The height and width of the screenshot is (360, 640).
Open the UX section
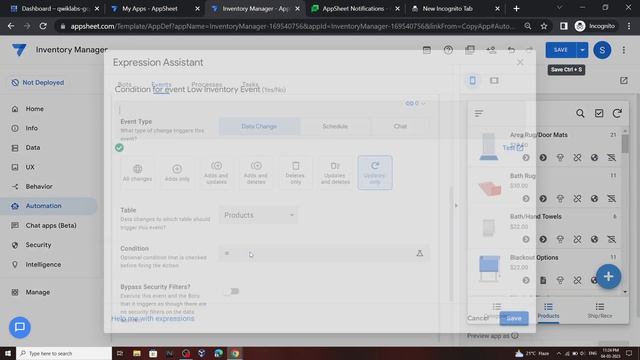[x=30, y=167]
